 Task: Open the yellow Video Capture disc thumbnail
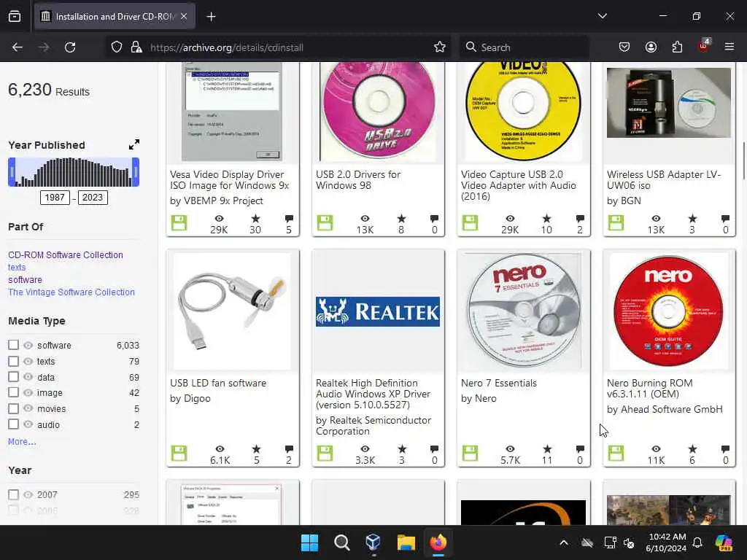pyautogui.click(x=523, y=112)
